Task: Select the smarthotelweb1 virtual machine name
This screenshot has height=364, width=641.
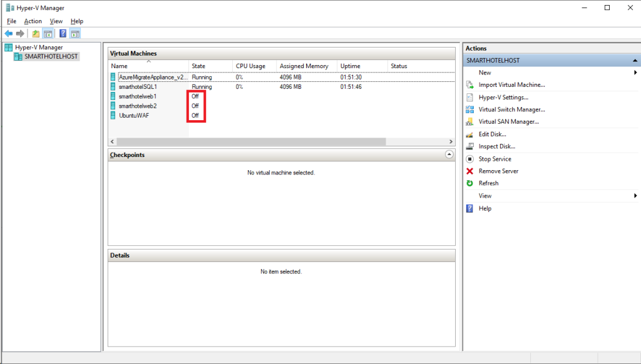Action: [137, 96]
